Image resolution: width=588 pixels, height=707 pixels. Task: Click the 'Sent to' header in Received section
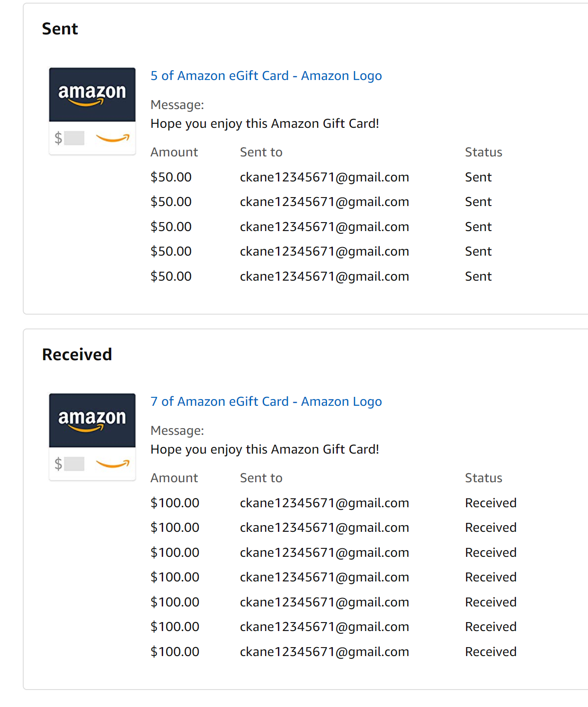261,478
